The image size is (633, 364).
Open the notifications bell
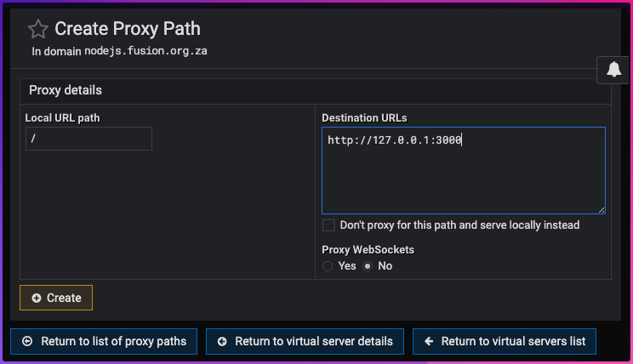click(x=613, y=71)
